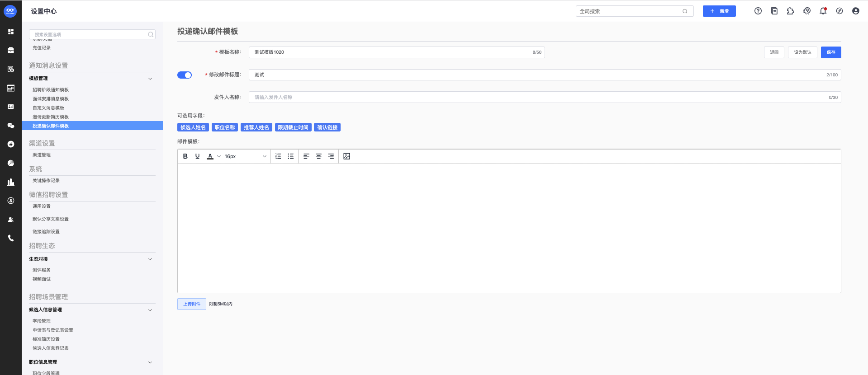This screenshot has height=375, width=868.
Task: Click the 新增 button in top bar
Action: click(719, 11)
